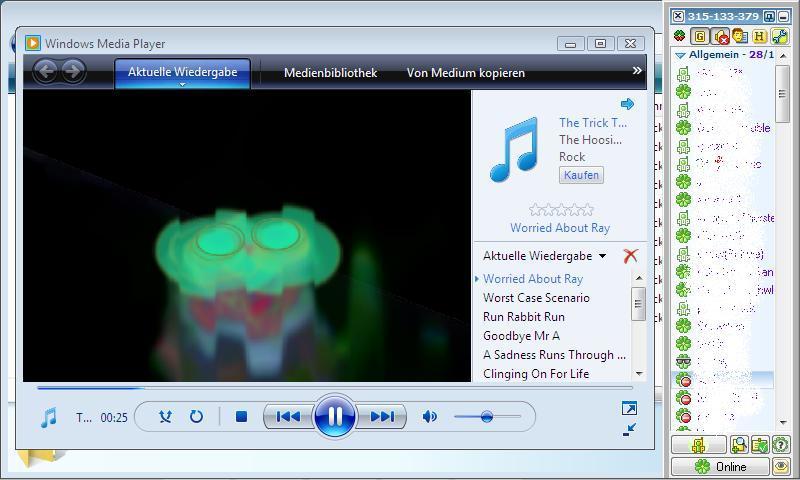
Task: Toggle the ICQ visibility eye button
Action: (781, 466)
